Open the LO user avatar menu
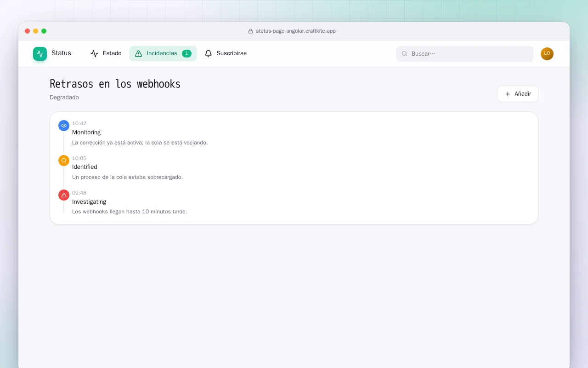The width and height of the screenshot is (588, 368). coord(547,54)
